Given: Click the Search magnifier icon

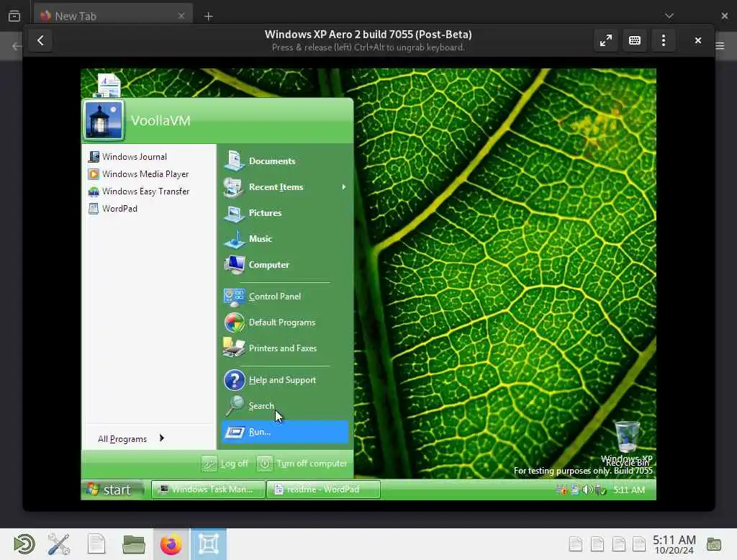Looking at the screenshot, I should click(x=234, y=406).
